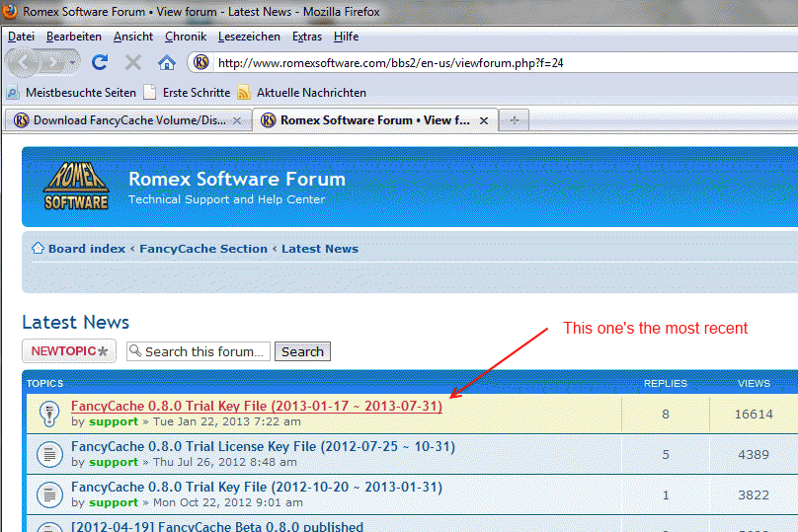This screenshot has height=532, width=798.
Task: Open FancyCache 0.8.0 Trial Key File 2013-01-17 topic
Action: [257, 406]
